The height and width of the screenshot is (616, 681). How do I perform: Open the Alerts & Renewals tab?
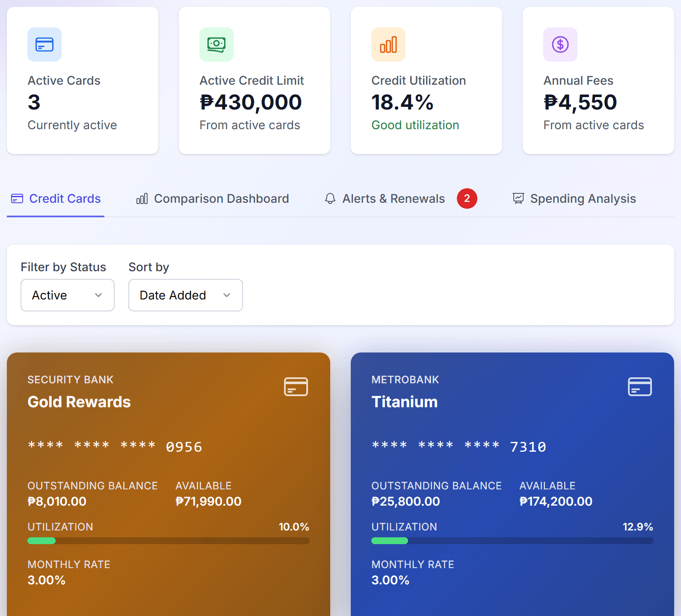point(401,198)
